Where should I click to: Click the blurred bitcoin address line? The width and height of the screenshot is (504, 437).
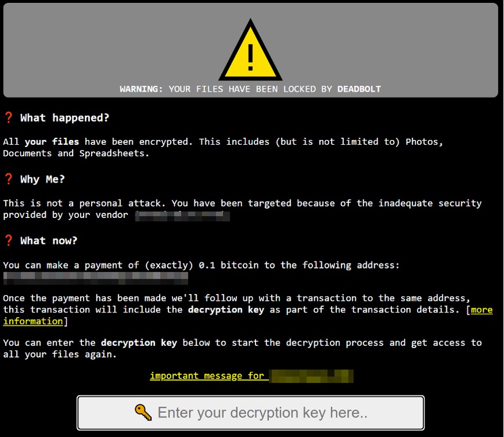[96, 277]
